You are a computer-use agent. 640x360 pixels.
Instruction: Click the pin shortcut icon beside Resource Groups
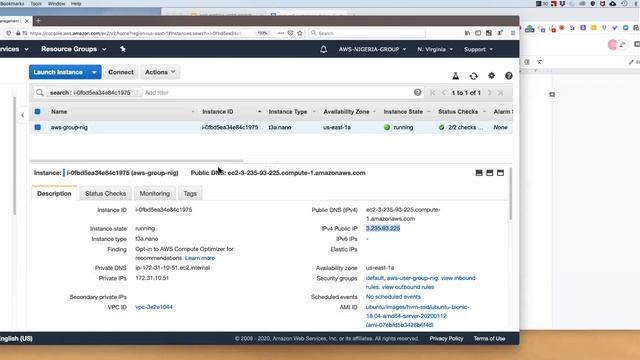click(122, 49)
